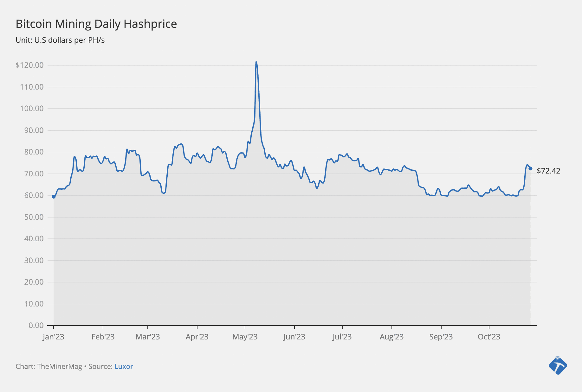582x392 pixels.
Task: Click the '0.00' y-axis label
Action: tap(36, 325)
